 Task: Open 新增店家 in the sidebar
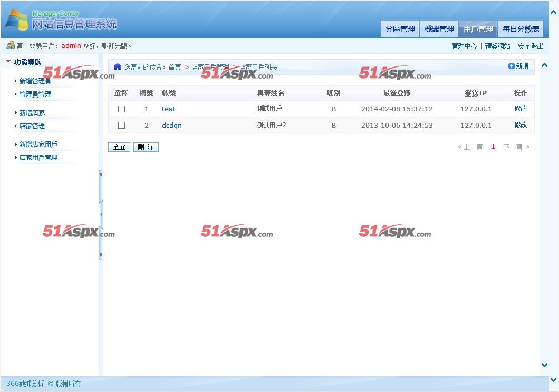coord(32,113)
